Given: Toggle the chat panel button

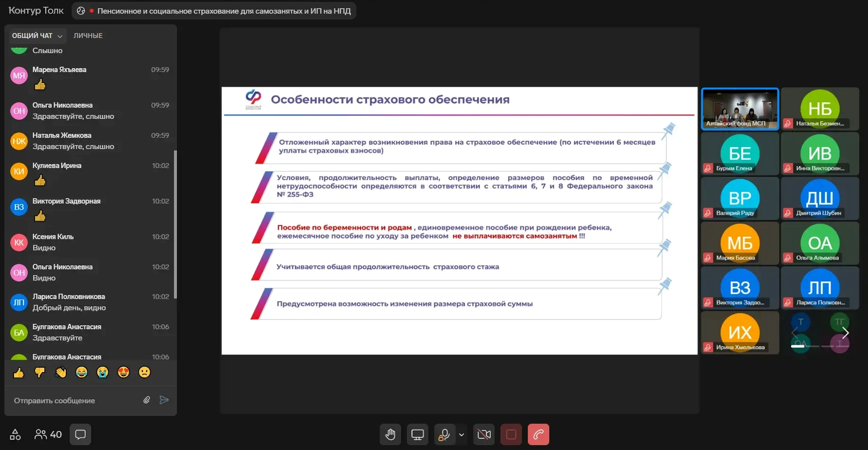Looking at the screenshot, I should coord(80,434).
